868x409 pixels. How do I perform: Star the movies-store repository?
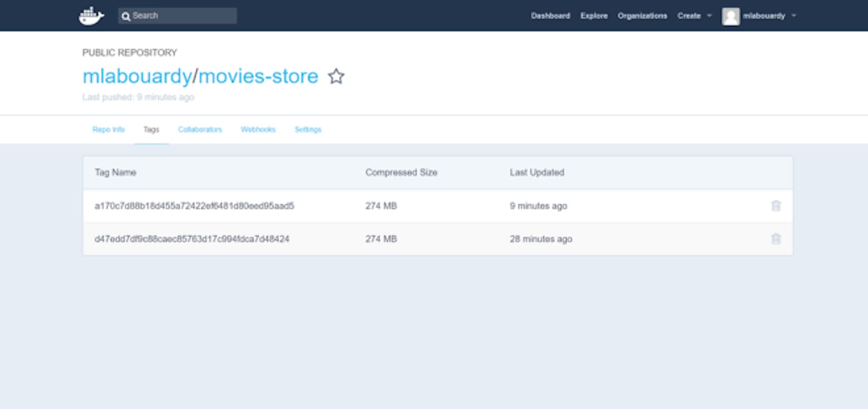point(336,76)
